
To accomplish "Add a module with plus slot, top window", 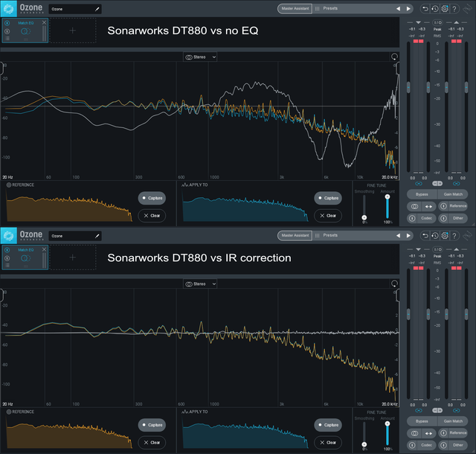I will [73, 31].
